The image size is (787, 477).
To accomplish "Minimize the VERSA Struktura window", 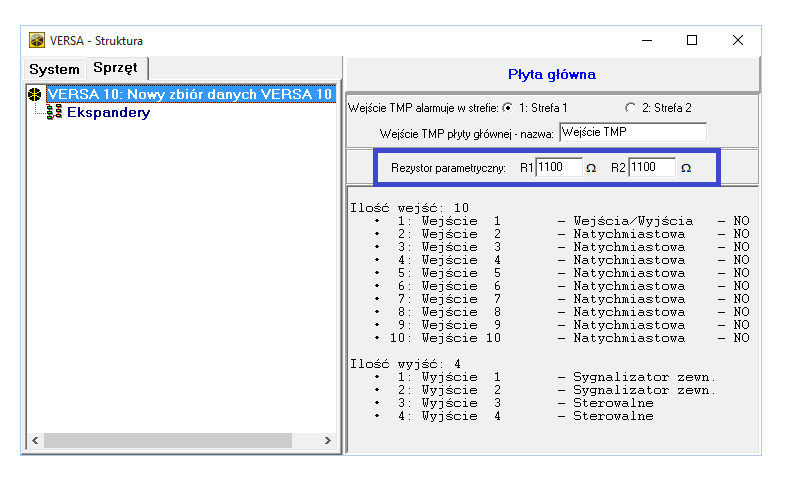I will point(646,41).
